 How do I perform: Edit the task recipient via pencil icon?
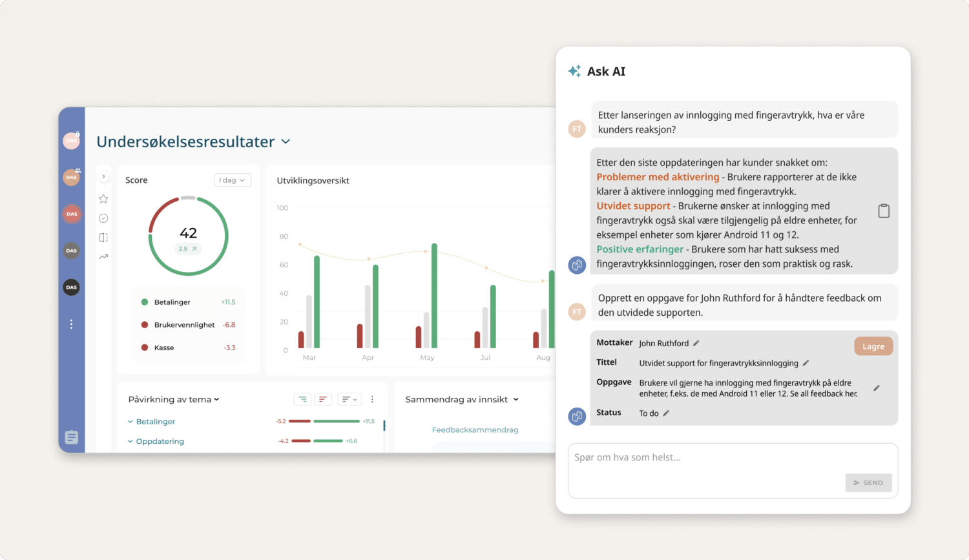pyautogui.click(x=696, y=342)
